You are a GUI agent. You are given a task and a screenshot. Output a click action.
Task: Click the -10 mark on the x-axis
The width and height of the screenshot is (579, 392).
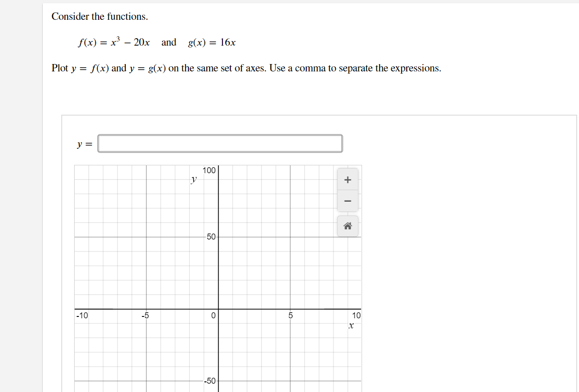tap(81, 316)
